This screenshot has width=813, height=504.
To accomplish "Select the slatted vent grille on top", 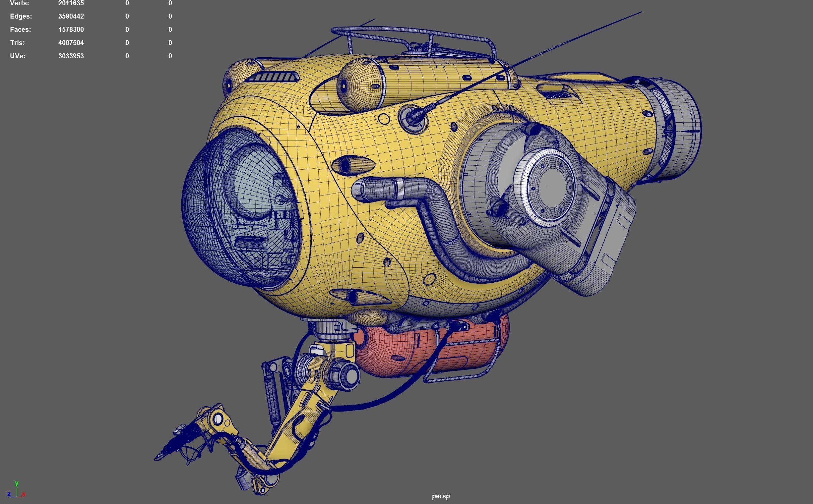I will 274,77.
